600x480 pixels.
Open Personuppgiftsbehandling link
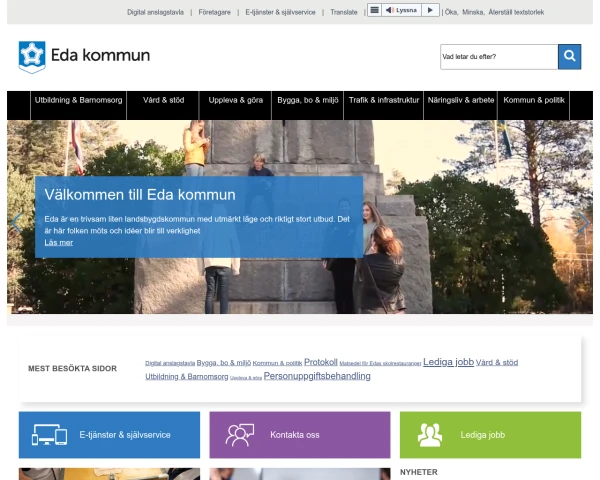pyautogui.click(x=317, y=376)
